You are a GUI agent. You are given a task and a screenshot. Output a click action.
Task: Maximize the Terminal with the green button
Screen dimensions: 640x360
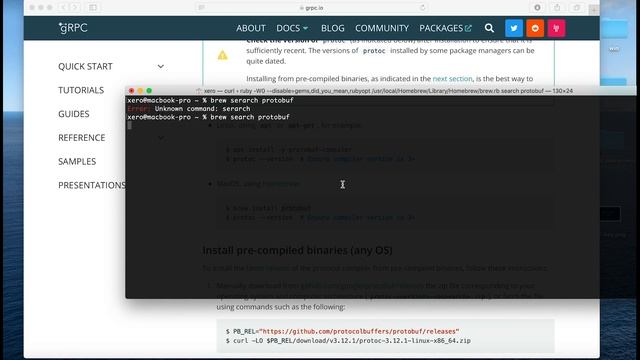[x=149, y=91]
